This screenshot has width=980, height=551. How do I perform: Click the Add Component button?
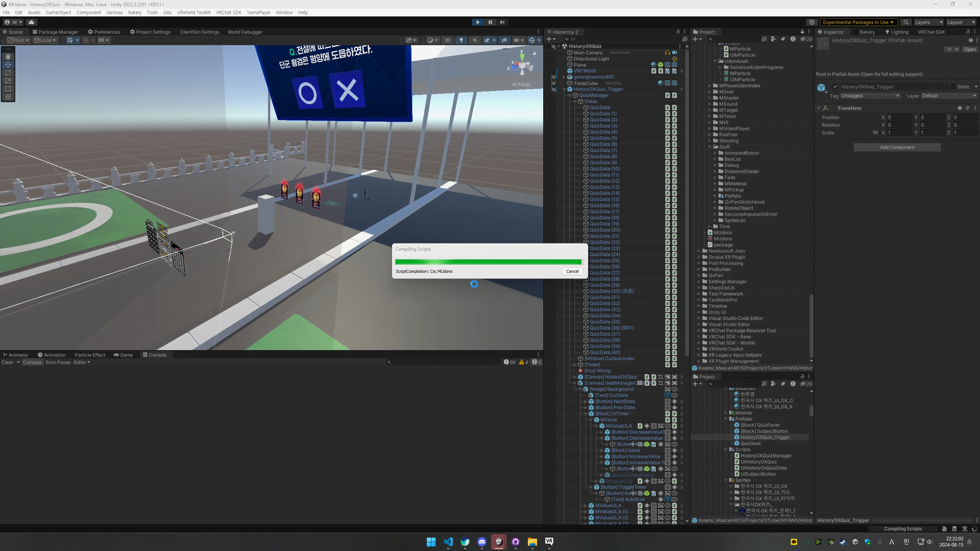897,147
